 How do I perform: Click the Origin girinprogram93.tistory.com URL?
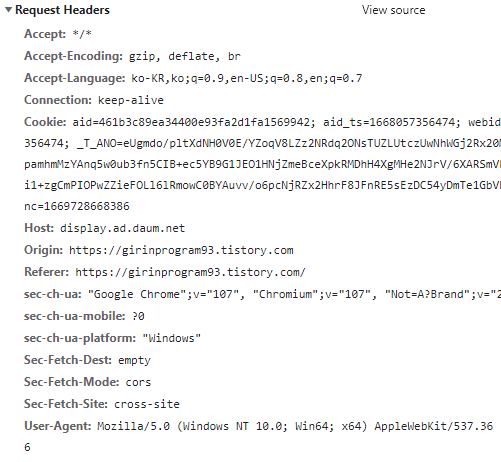(x=181, y=250)
